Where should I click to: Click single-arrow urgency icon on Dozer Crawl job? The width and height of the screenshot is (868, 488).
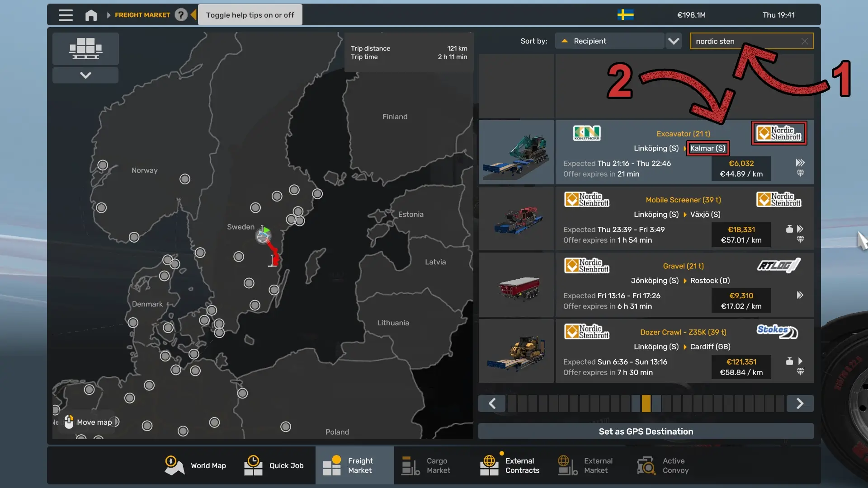click(800, 361)
